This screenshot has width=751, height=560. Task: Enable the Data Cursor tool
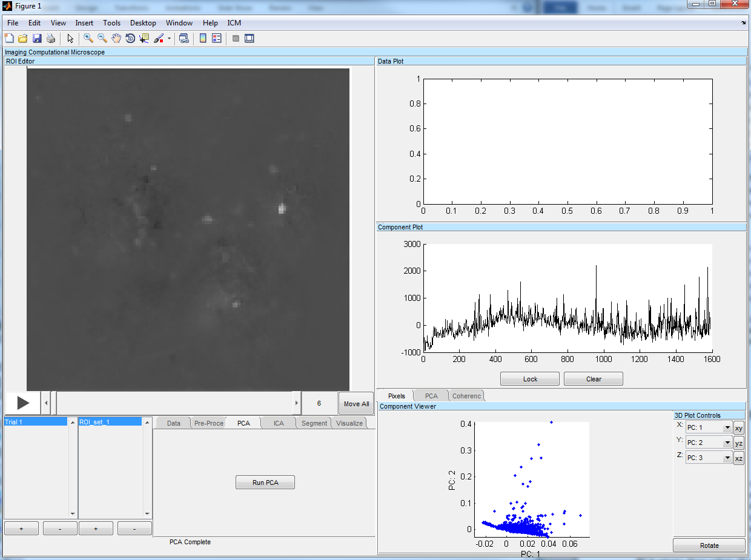click(x=144, y=38)
